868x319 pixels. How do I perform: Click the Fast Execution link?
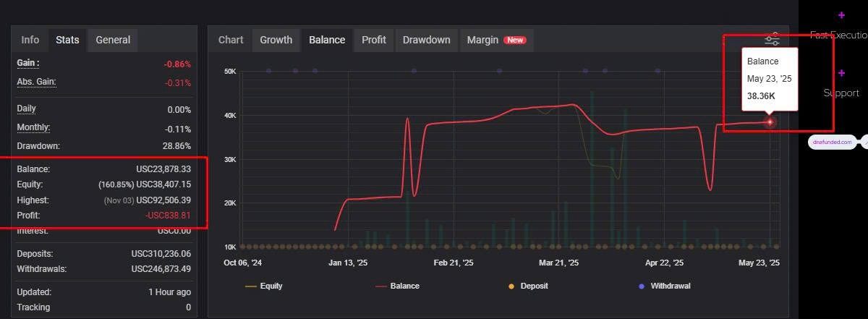click(x=838, y=35)
